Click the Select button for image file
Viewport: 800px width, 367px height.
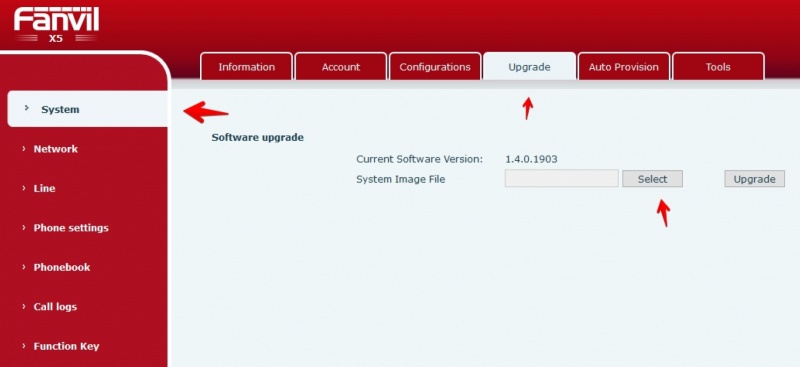(x=652, y=179)
